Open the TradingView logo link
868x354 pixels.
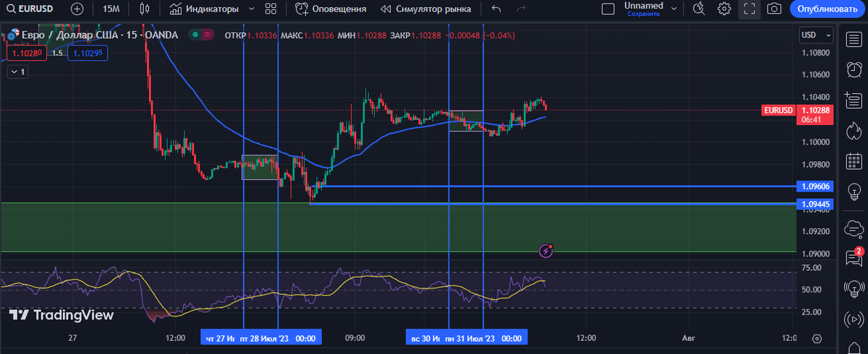[x=61, y=315]
